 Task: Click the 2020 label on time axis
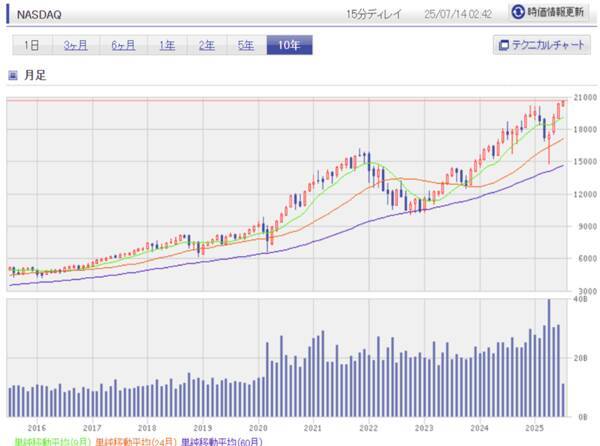pyautogui.click(x=258, y=426)
